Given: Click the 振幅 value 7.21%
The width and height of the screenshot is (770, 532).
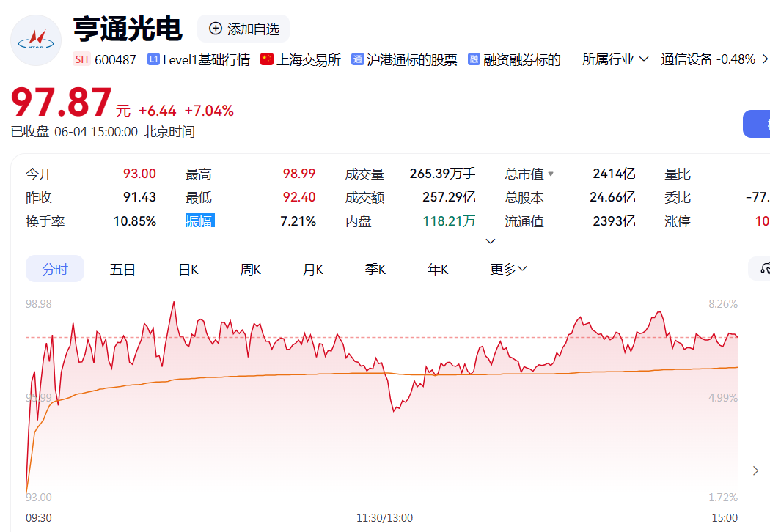Looking at the screenshot, I should point(298,221).
